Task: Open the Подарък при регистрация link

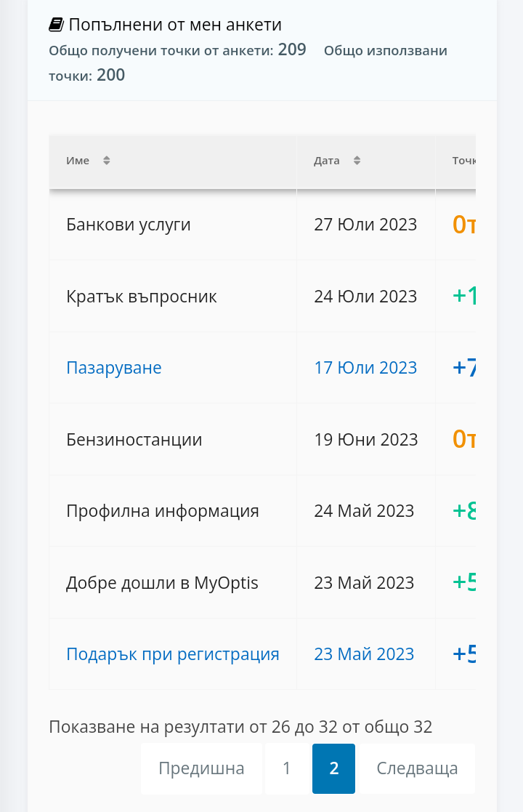Action: pos(173,654)
